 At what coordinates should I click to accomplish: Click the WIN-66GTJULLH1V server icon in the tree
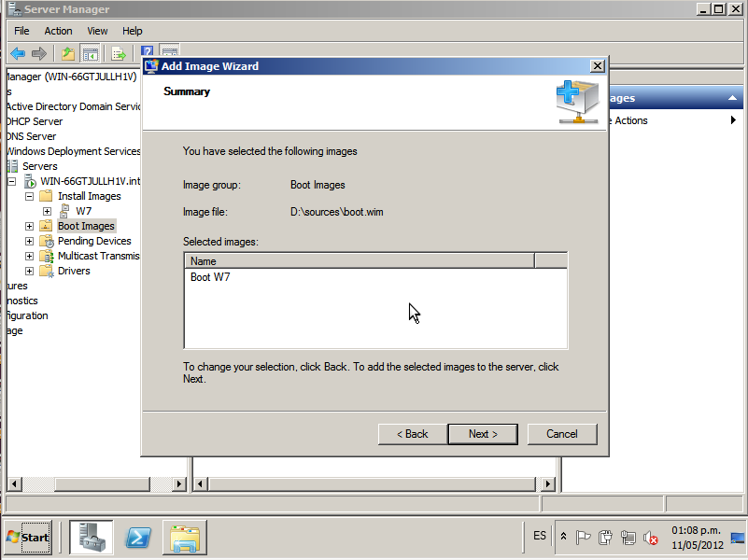(30, 181)
